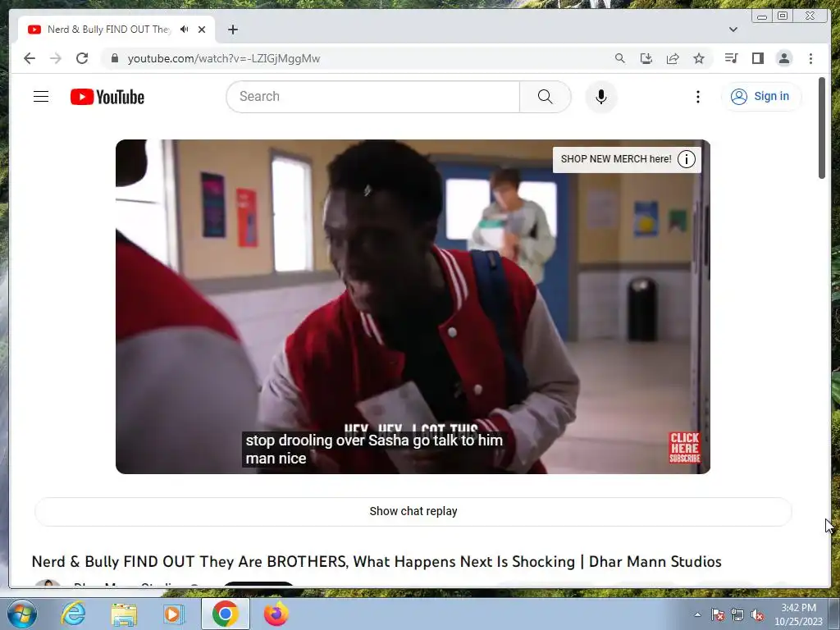Open Chrome three-dot menu

tap(810, 58)
